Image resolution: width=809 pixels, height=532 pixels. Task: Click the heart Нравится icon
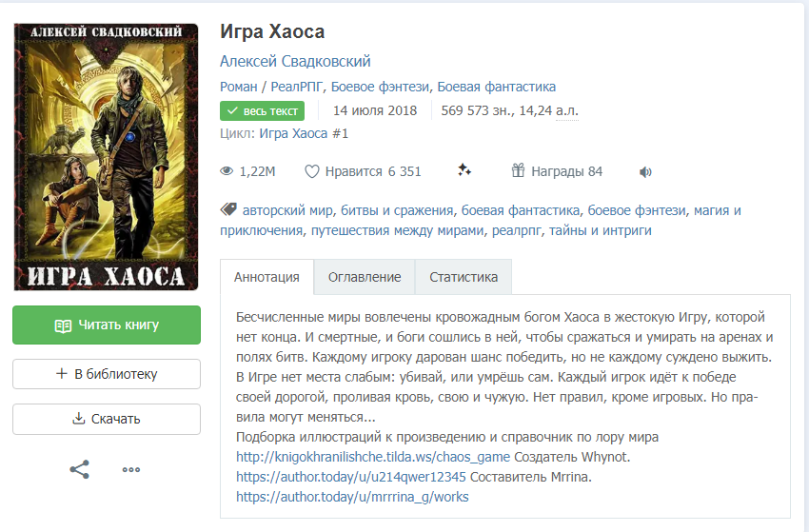point(311,171)
